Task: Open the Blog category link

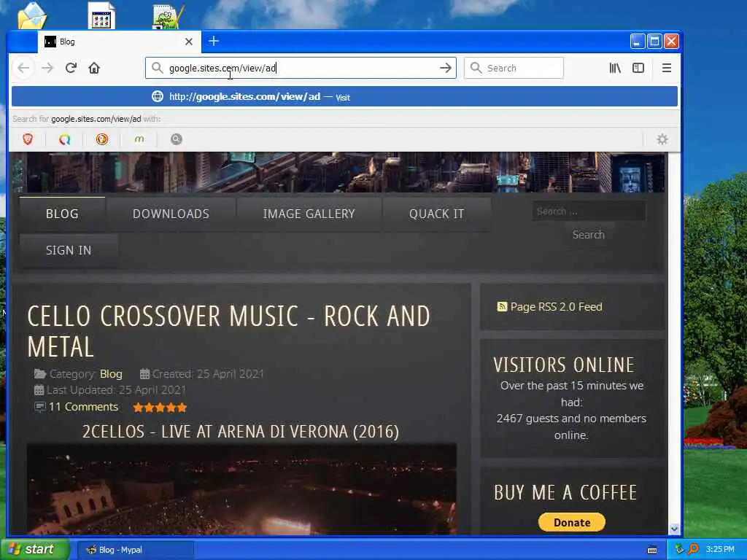Action: tap(111, 374)
